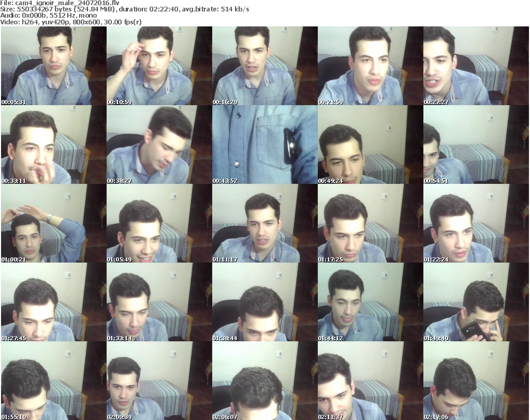Select the frame stamped 00:54:51
Image resolution: width=530 pixels, height=420 pixels.
click(x=476, y=144)
